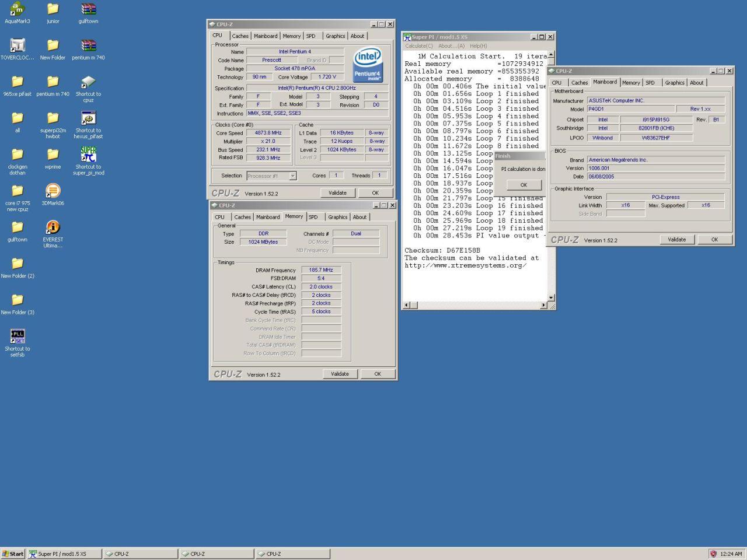Click the Start button on the taskbar
The width and height of the screenshot is (747, 560).
13,554
